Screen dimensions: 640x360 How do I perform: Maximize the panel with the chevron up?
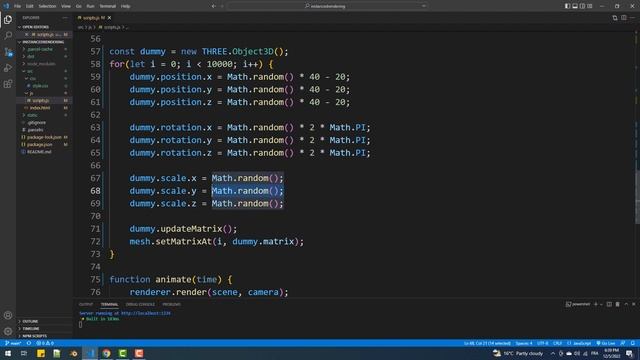click(626, 304)
